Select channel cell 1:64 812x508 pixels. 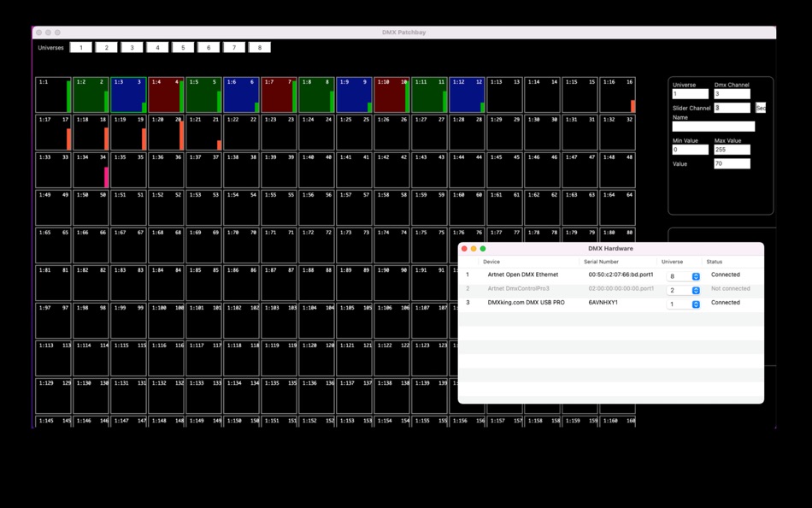pos(617,208)
